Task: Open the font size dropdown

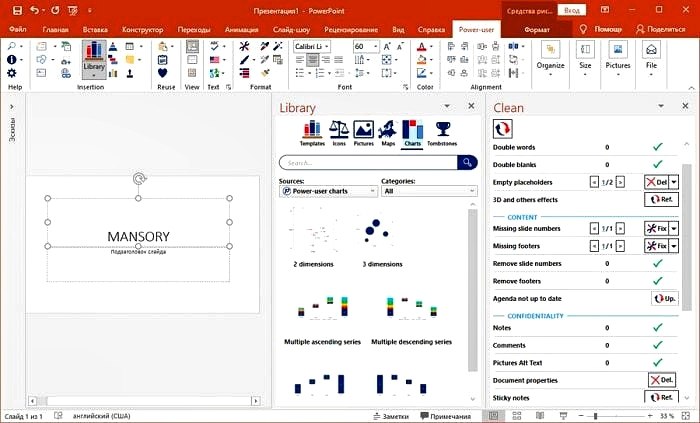Action: (x=375, y=46)
